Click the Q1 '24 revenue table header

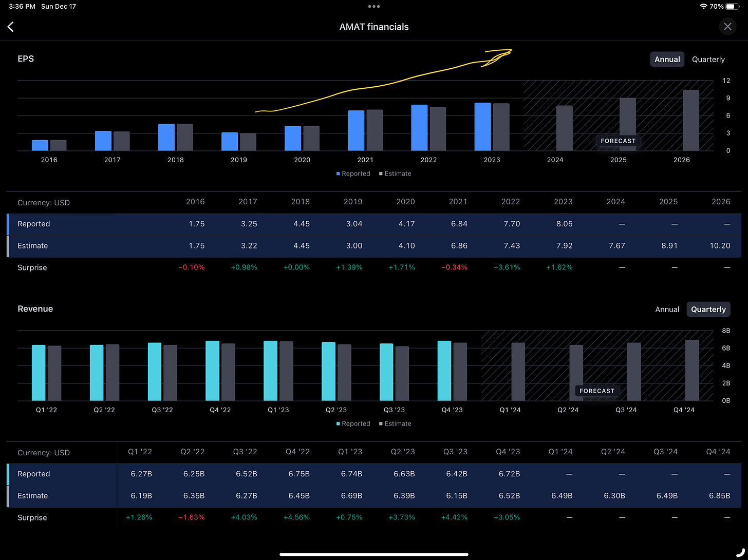click(x=560, y=452)
